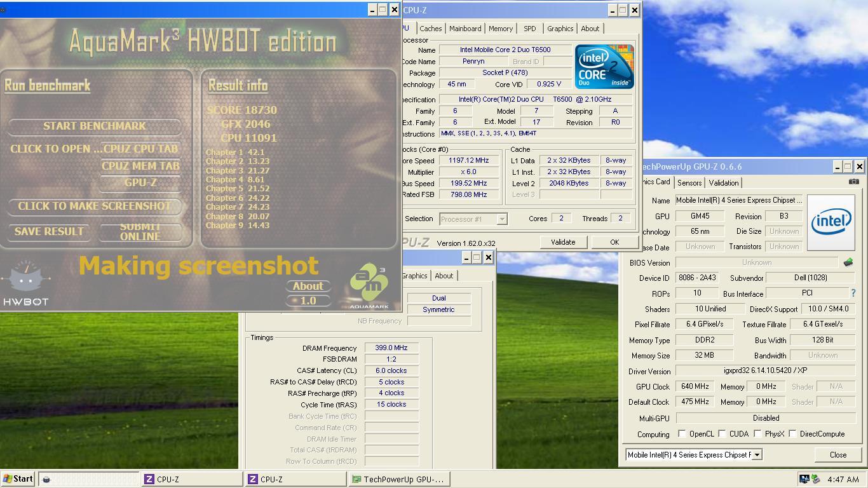Click the 1.0 version button in AquaMark
Screen dimensions: 868x488
click(x=308, y=301)
